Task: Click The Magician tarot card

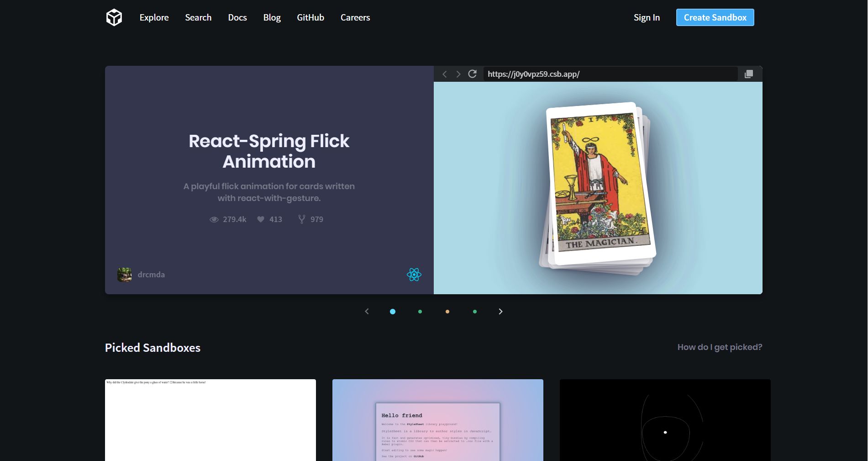Action: [x=600, y=184]
